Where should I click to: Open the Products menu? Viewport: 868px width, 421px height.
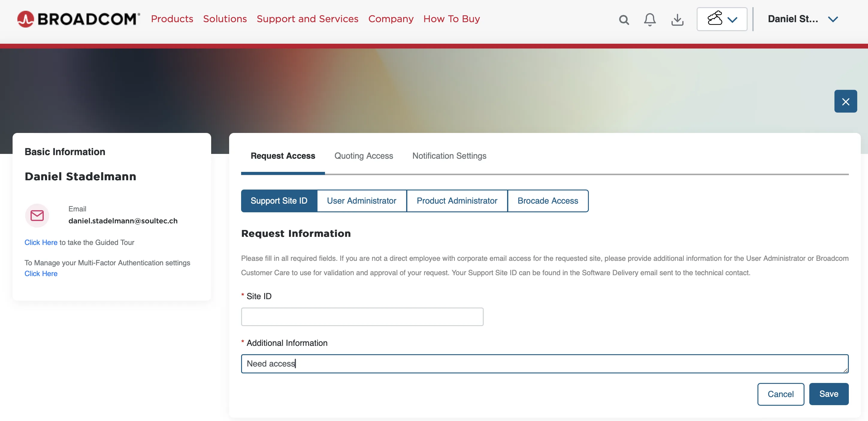(x=172, y=19)
